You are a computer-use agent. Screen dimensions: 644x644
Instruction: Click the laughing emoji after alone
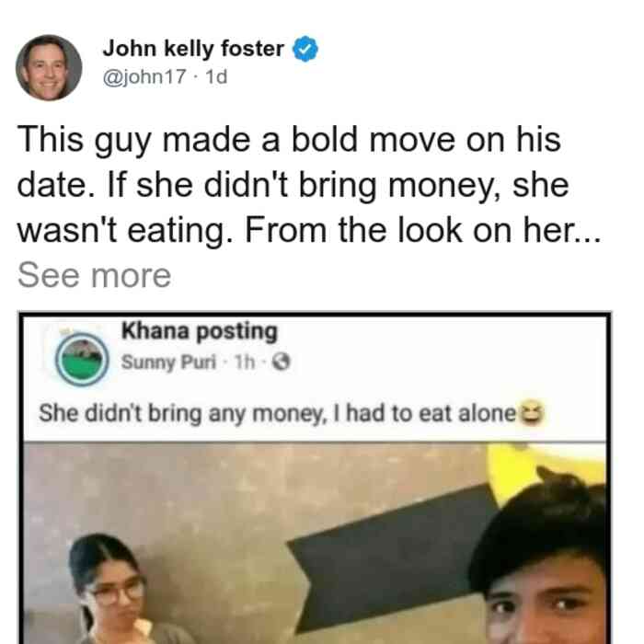click(532, 413)
